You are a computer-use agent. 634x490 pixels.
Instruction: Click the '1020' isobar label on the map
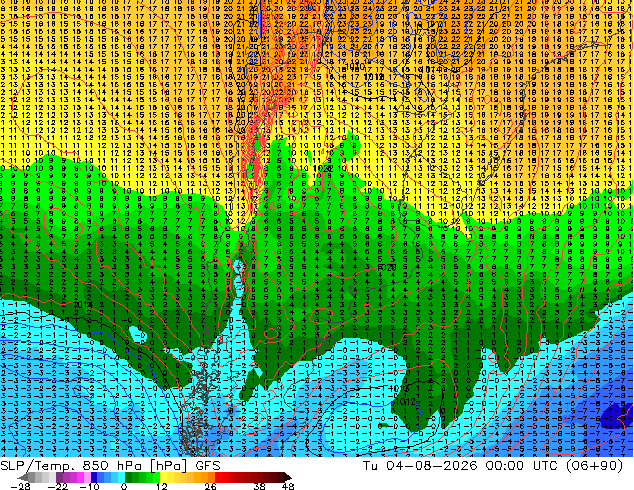[x=387, y=268]
